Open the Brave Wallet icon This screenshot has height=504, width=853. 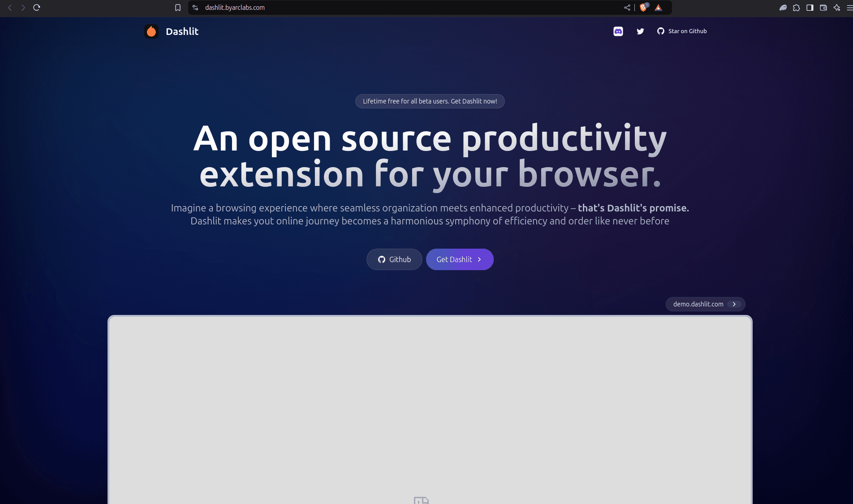click(823, 8)
